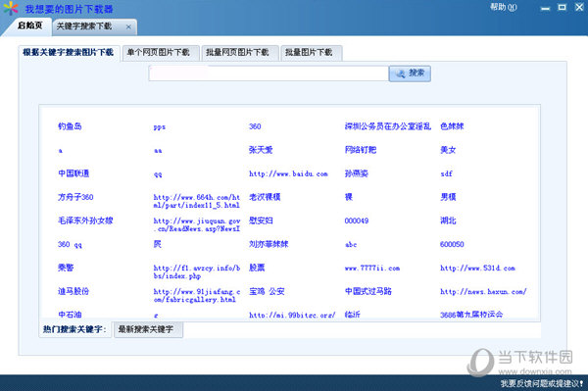This screenshot has width=588, height=391.
Task: Click keyword 刘亦菲妹妹
Action: [269, 244]
